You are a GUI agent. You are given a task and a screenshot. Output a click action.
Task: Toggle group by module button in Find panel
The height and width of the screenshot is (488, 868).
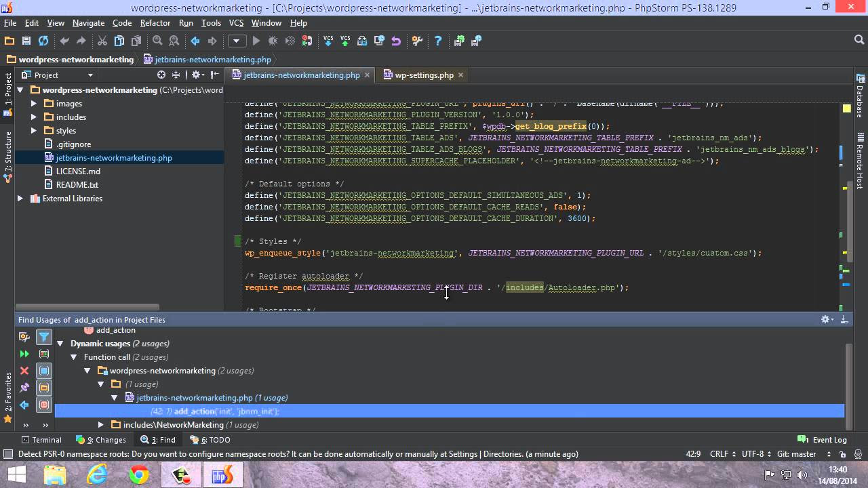pyautogui.click(x=44, y=371)
